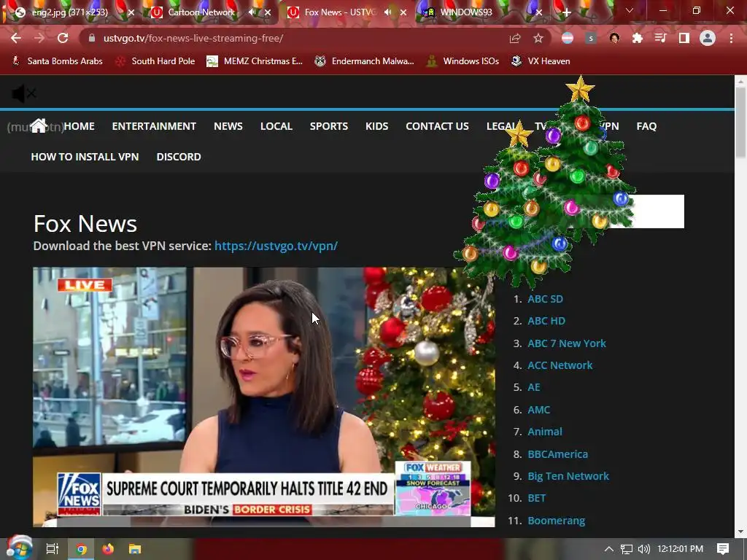Open the SPORTS menu item
The width and height of the screenshot is (747, 560).
[329, 126]
